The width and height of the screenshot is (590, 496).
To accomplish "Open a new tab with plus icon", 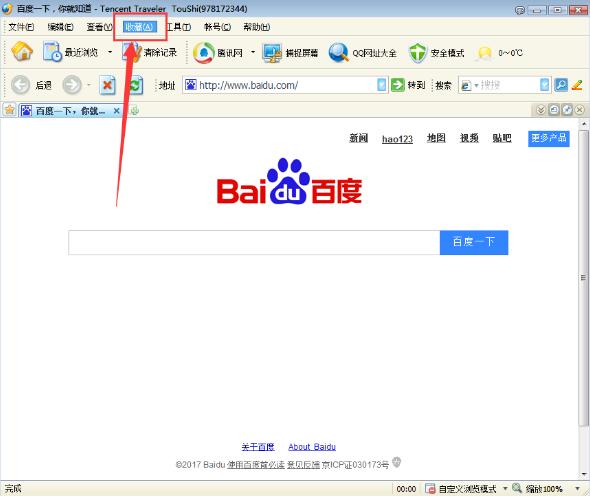I will (134, 110).
